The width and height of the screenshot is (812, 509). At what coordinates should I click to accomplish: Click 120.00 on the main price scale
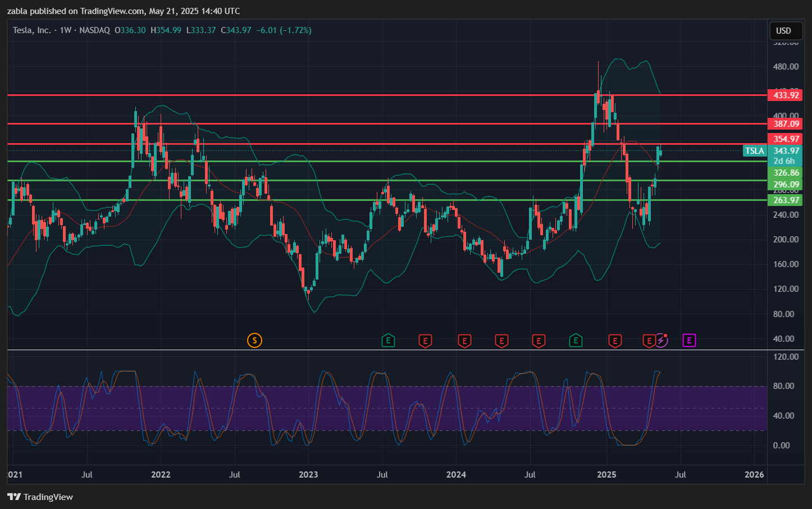tap(786, 289)
